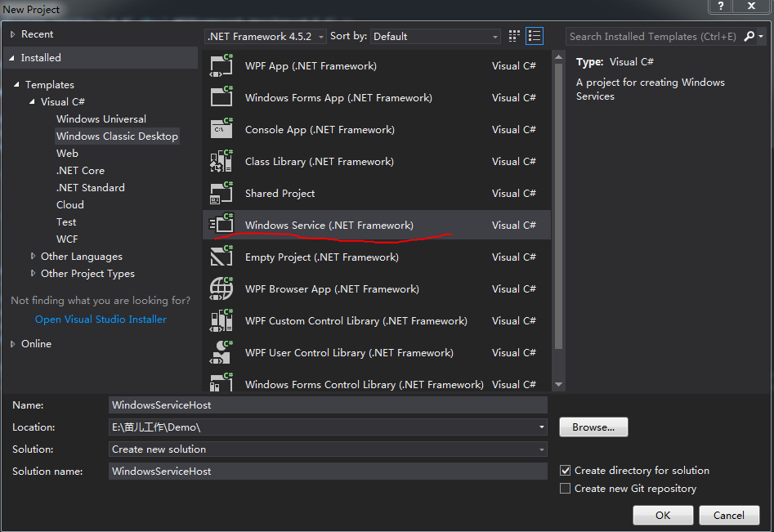Viewport: 774px width, 532px height.
Task: Choose the WPF Browser App globe icon
Action: click(221, 288)
